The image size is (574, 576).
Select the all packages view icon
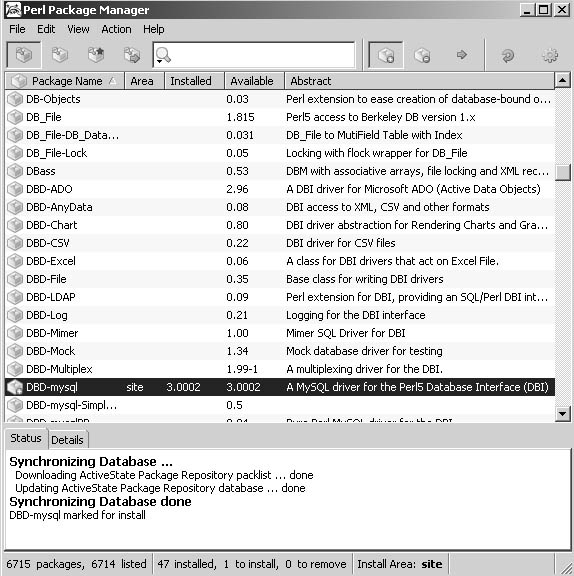point(24,55)
